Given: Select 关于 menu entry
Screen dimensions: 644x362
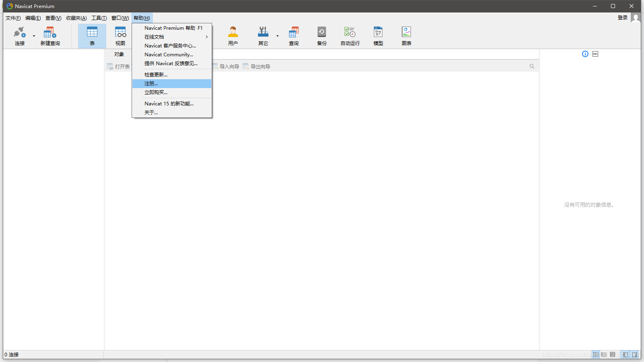Looking at the screenshot, I should [172, 112].
